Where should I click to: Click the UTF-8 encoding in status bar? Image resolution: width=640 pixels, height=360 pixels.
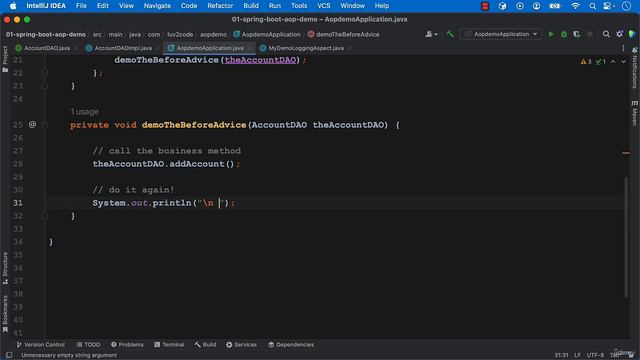[x=596, y=355]
